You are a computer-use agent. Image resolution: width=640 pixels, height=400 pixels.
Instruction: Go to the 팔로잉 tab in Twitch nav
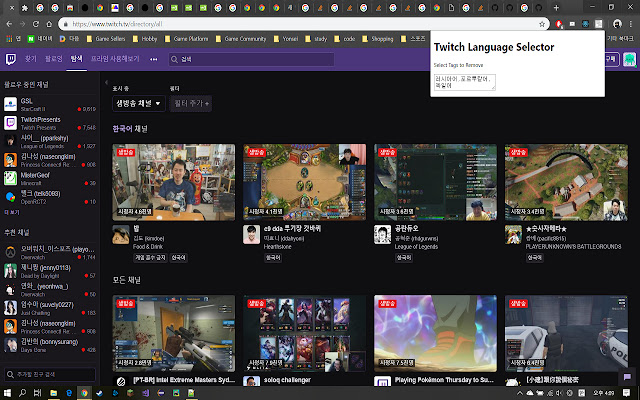click(x=53, y=59)
